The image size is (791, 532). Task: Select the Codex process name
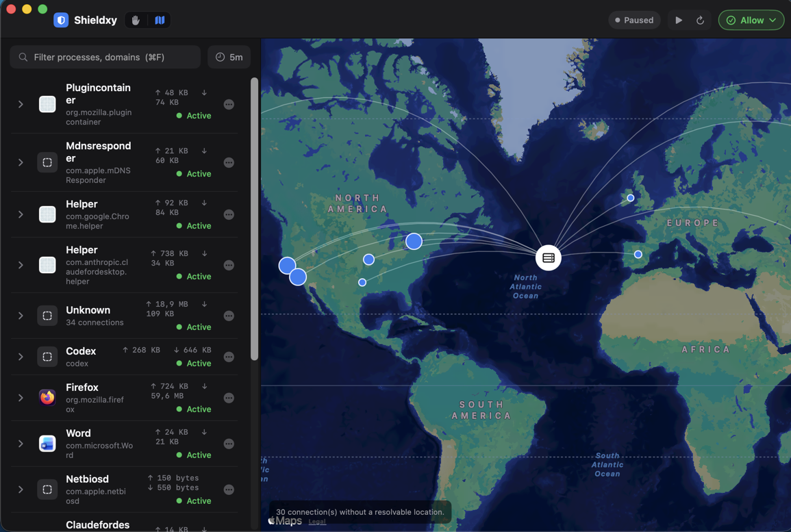(x=81, y=351)
